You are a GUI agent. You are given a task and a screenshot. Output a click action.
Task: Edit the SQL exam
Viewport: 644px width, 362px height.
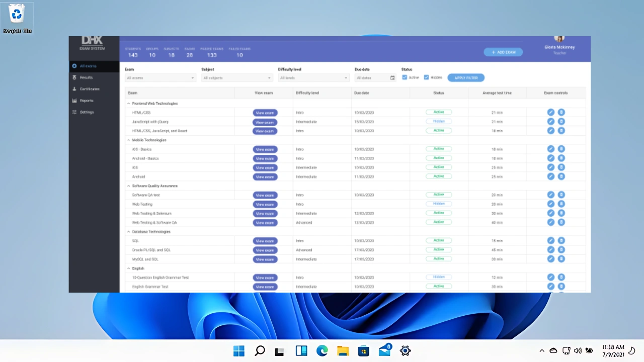[550, 240]
